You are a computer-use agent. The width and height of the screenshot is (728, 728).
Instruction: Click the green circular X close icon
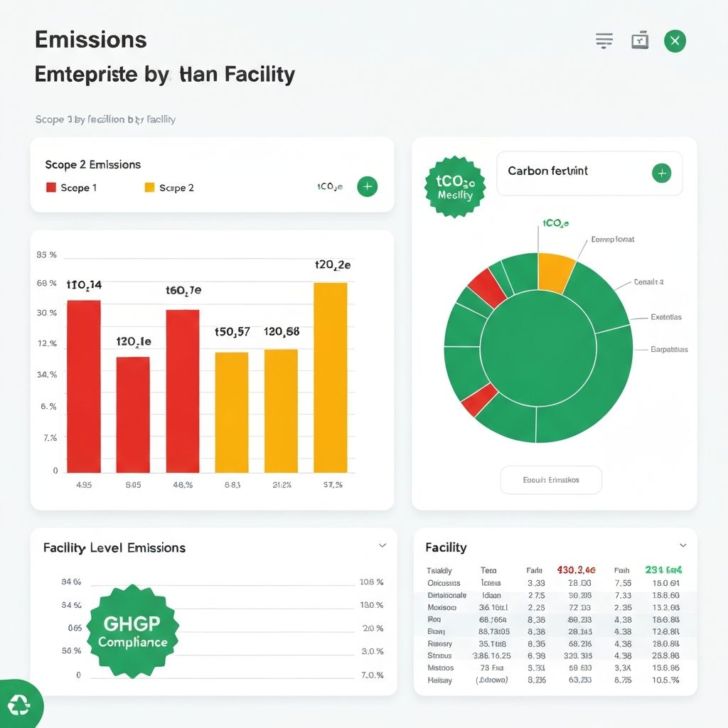click(675, 41)
